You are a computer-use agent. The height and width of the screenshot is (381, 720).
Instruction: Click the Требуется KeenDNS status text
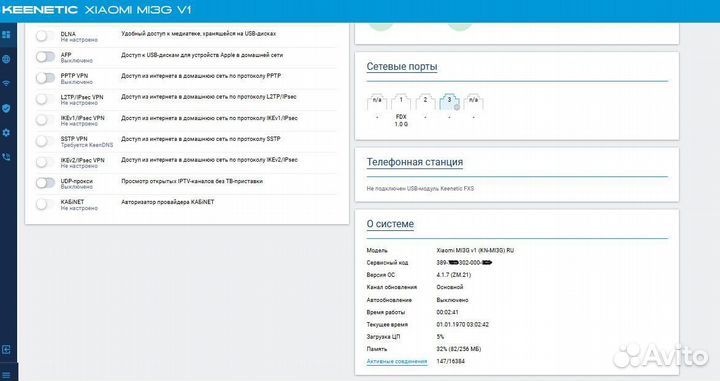[87, 145]
